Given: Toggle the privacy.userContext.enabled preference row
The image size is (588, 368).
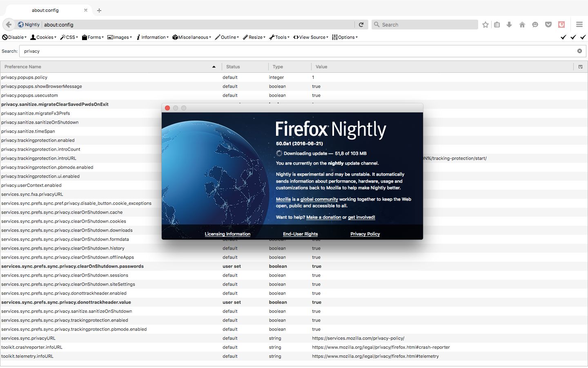Looking at the screenshot, I should pos(31,185).
